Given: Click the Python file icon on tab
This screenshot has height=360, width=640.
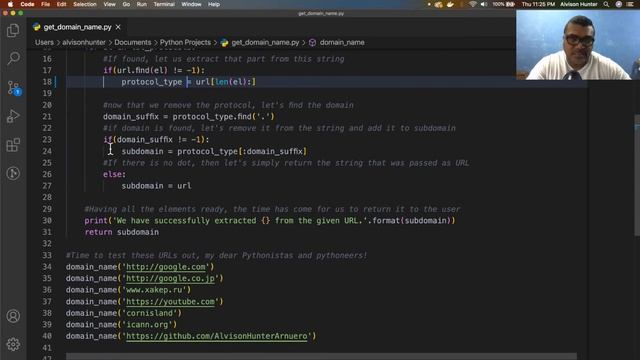Looking at the screenshot, I should pyautogui.click(x=37, y=27).
